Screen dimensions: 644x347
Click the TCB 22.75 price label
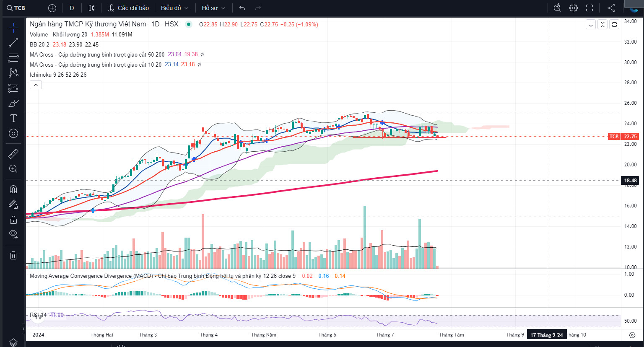[x=623, y=137]
